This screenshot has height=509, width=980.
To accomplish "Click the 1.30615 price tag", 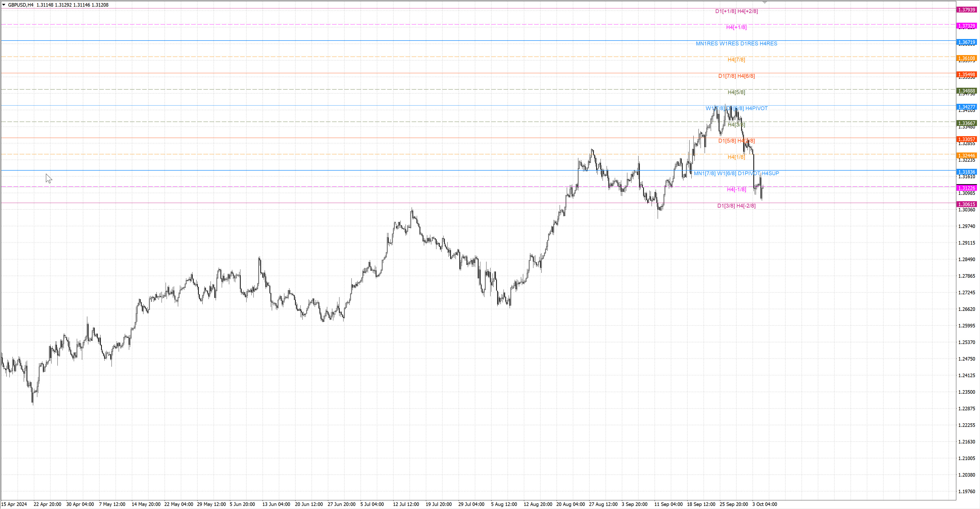I will click(x=966, y=204).
